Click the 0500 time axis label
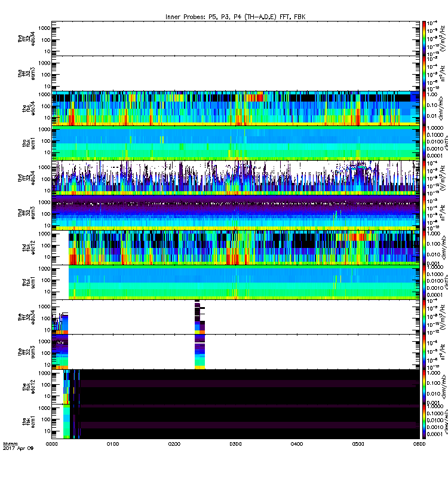This screenshot has width=448, height=478. pos(358,444)
